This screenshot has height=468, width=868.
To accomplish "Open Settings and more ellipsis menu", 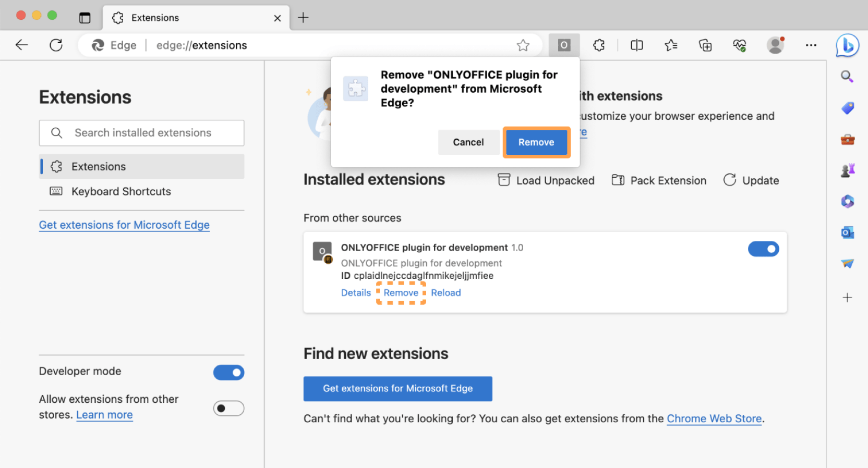I will [x=811, y=45].
